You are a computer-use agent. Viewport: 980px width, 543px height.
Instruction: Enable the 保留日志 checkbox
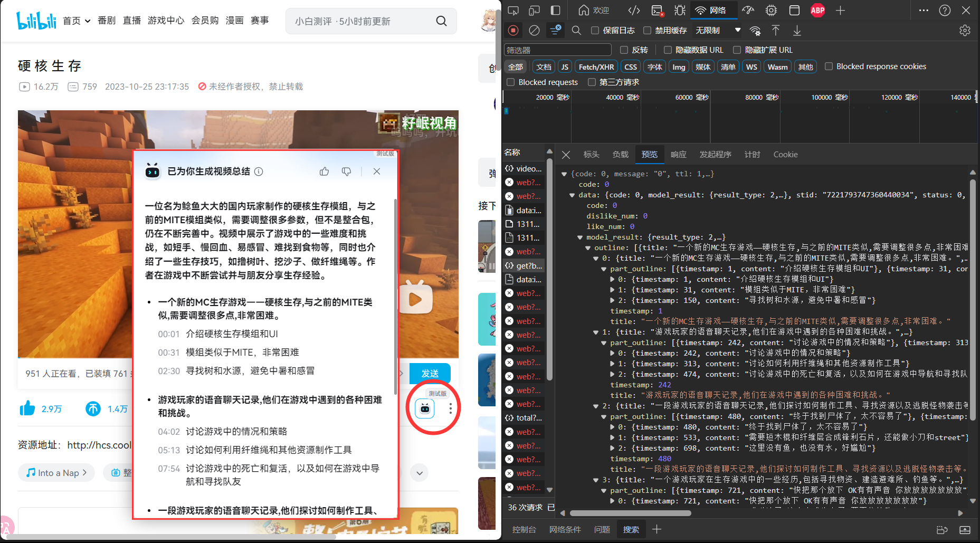pyautogui.click(x=595, y=31)
